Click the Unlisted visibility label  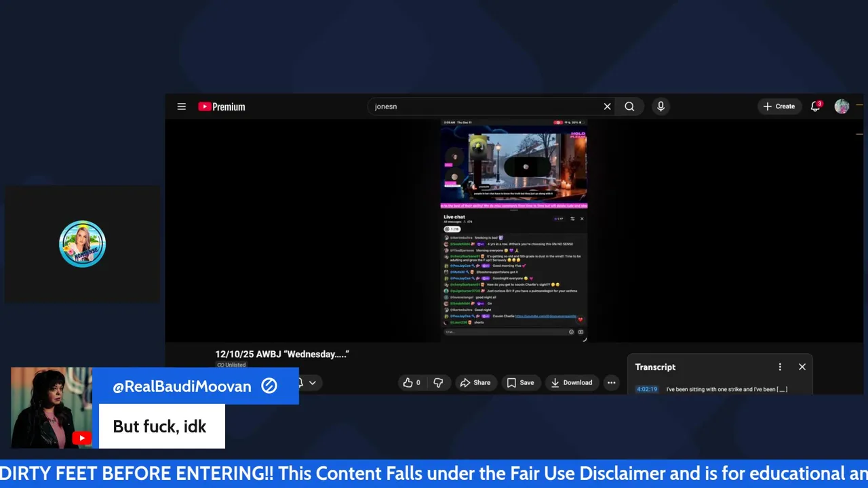231,365
